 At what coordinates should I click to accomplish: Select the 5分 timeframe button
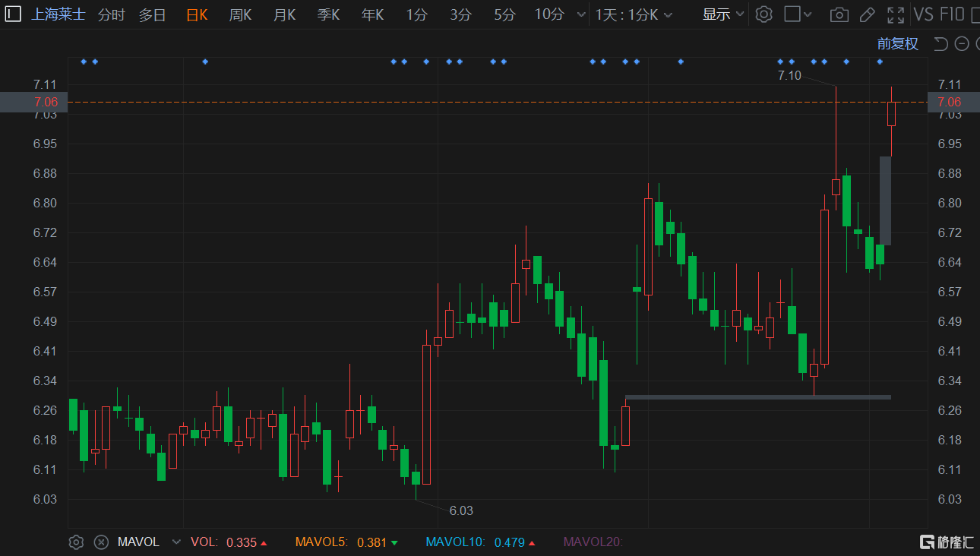(x=504, y=14)
